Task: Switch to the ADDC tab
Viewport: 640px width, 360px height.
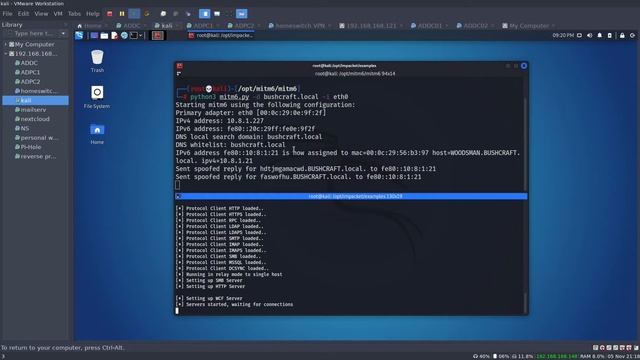Action: point(131,26)
